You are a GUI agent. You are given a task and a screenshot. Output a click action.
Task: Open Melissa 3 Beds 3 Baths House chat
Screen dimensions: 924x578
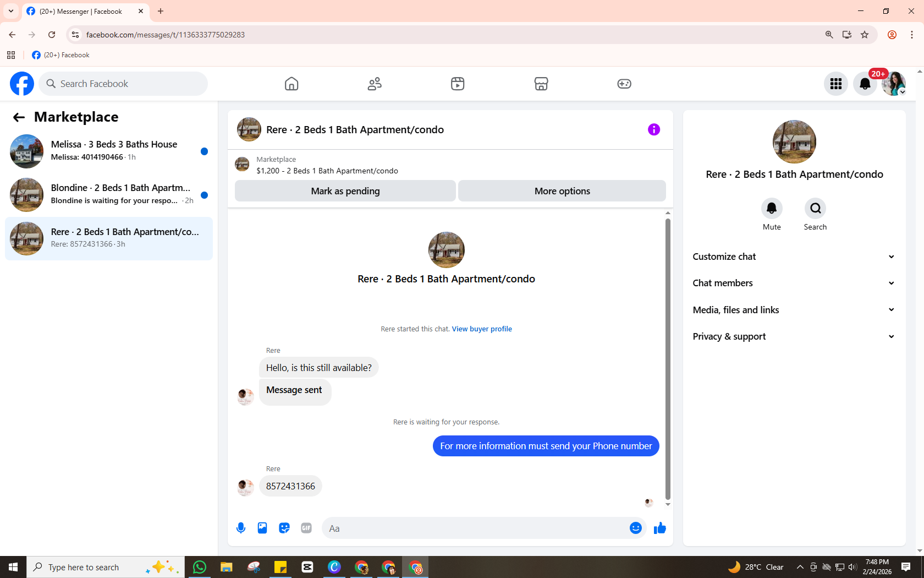point(109,151)
